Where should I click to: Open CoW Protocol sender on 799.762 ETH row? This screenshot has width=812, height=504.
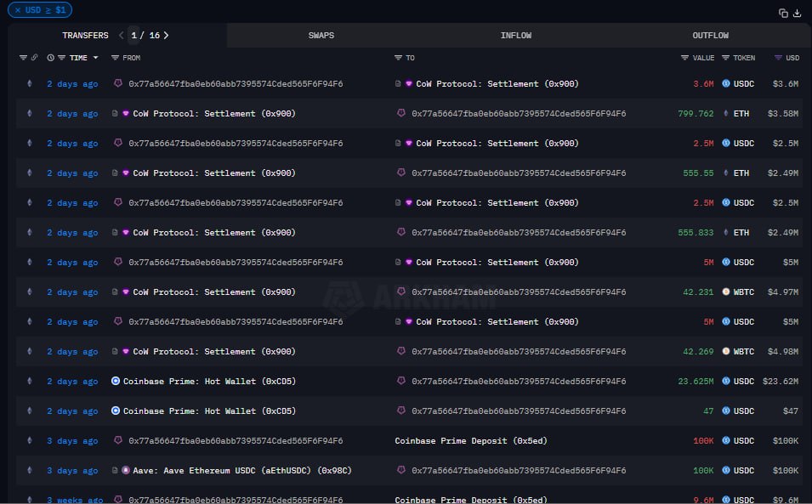(214, 113)
